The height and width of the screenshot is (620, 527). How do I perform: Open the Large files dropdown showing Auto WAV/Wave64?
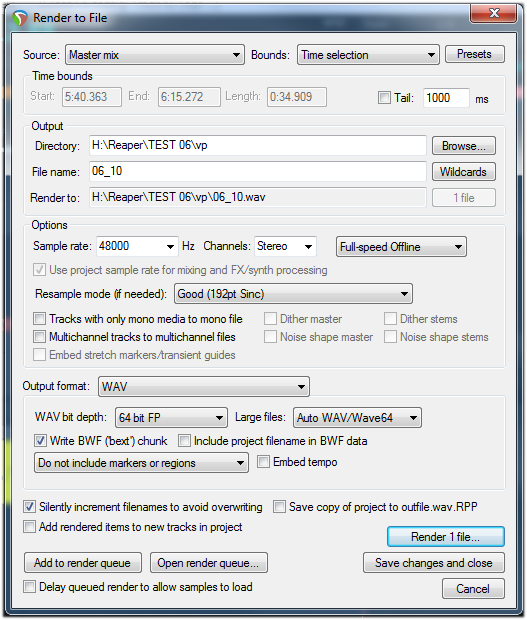tap(357, 418)
